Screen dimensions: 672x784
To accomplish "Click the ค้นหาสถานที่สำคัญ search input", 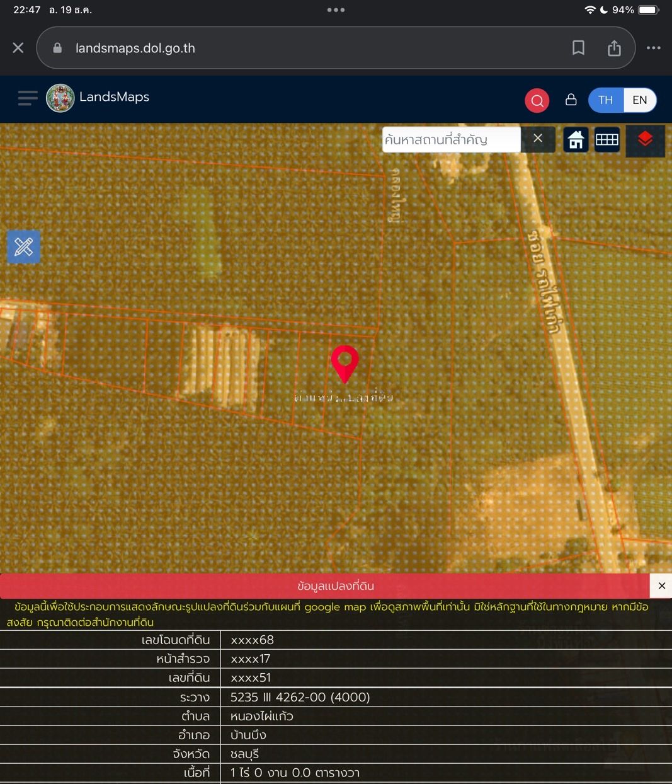I will (451, 139).
